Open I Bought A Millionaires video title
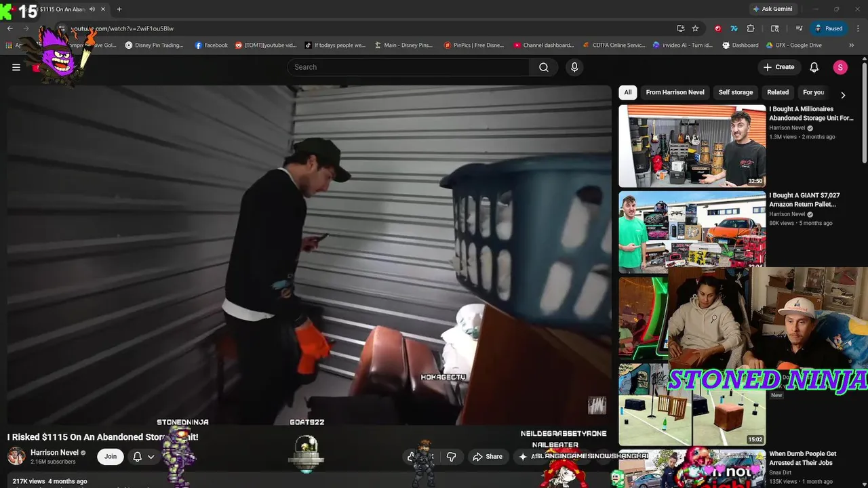 (811, 113)
